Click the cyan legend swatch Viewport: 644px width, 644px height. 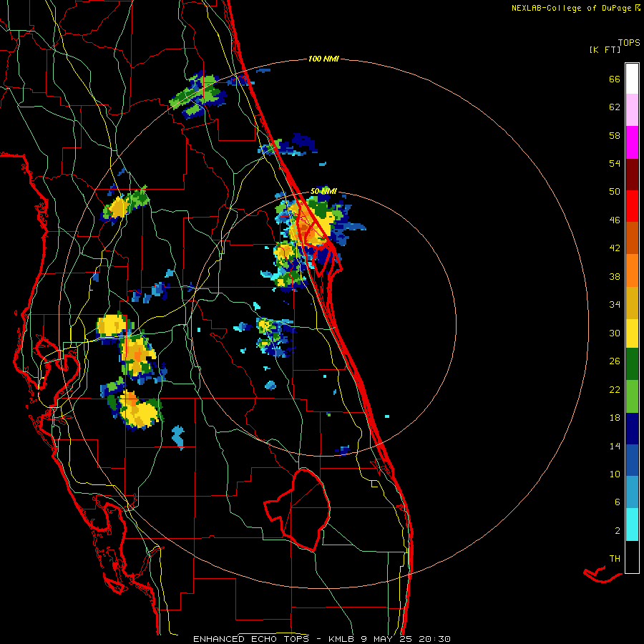click(x=632, y=525)
